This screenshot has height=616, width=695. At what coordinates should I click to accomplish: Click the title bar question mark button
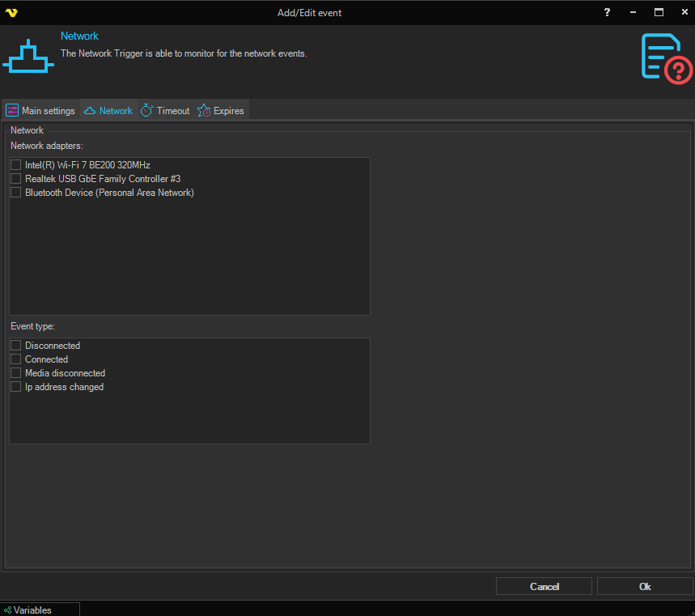608,13
